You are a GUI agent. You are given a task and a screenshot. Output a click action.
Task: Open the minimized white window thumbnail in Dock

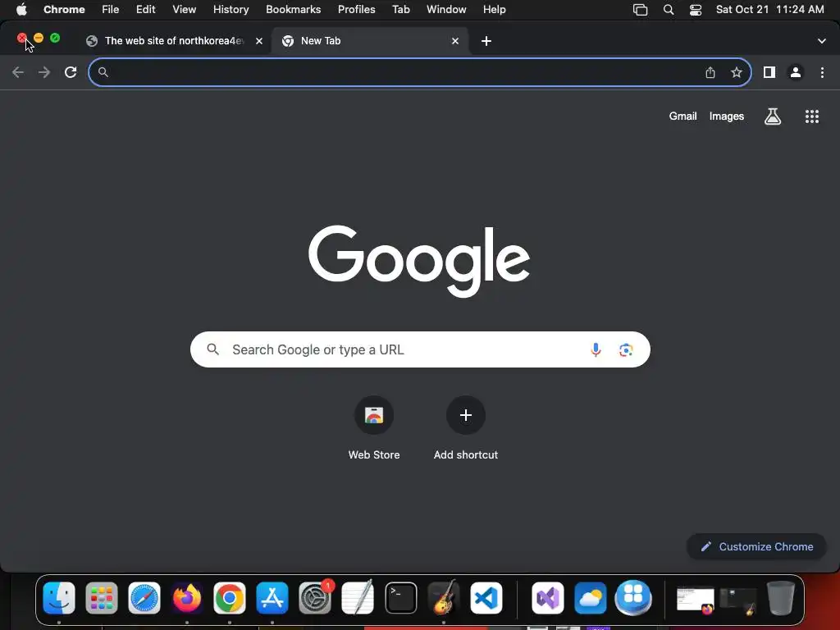696,600
